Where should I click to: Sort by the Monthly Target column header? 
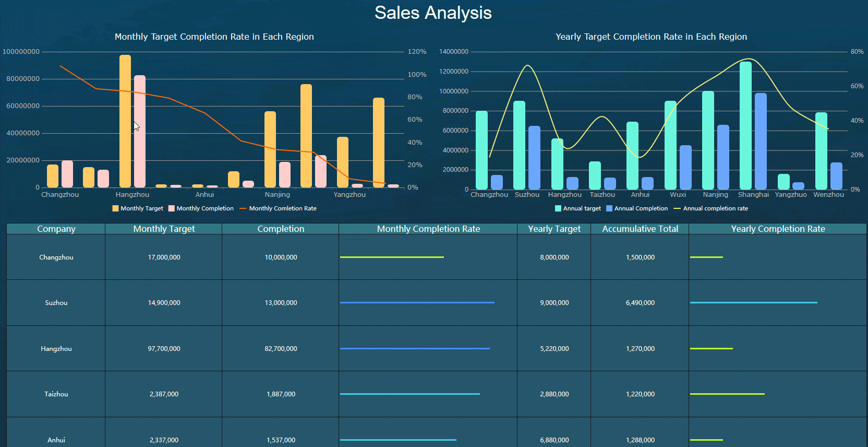164,229
